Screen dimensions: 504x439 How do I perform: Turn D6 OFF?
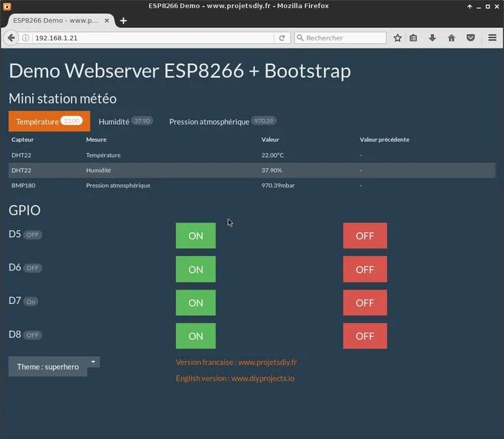coord(365,269)
